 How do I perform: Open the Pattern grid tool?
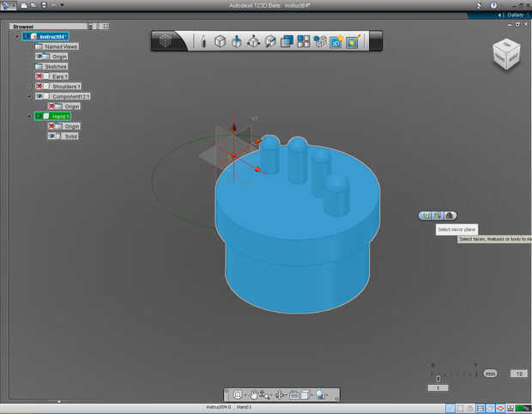[x=303, y=41]
